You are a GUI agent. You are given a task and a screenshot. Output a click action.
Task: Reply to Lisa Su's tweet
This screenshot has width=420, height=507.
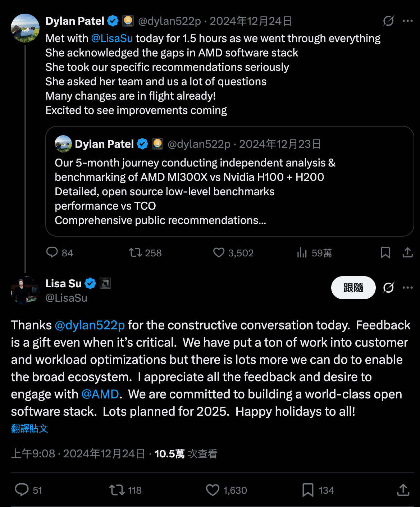pyautogui.click(x=22, y=490)
